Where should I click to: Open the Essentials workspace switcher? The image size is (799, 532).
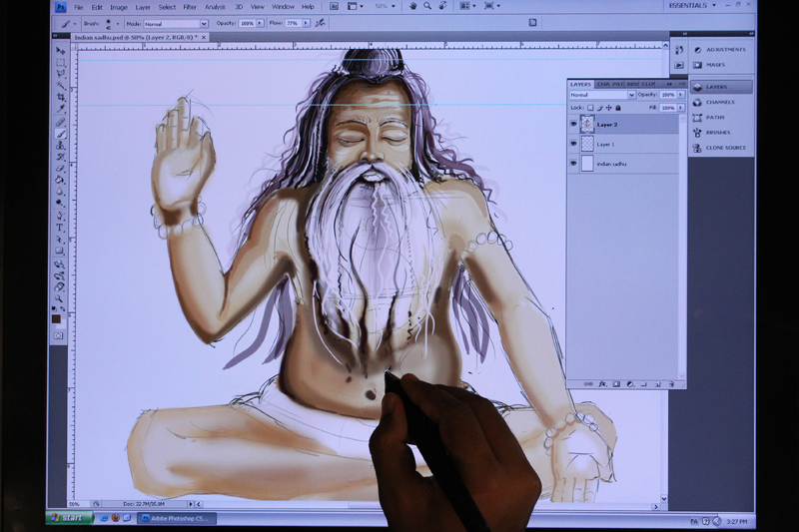point(697,5)
